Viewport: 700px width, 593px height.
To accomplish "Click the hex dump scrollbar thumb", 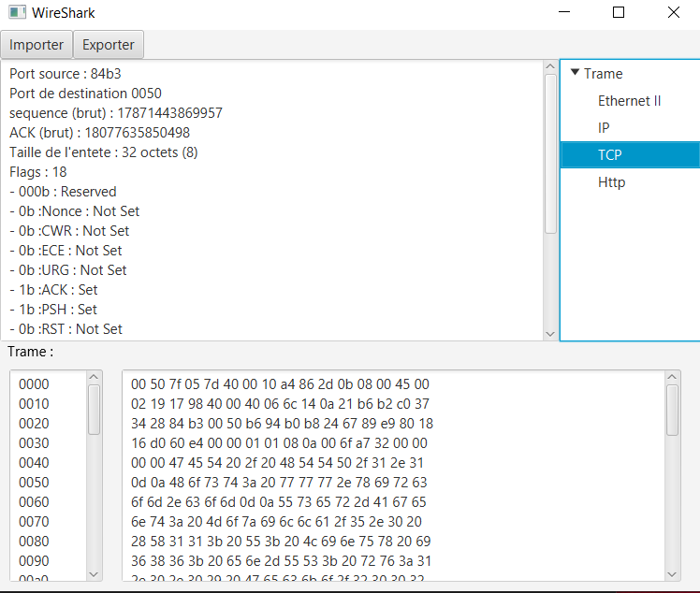I will 672,410.
